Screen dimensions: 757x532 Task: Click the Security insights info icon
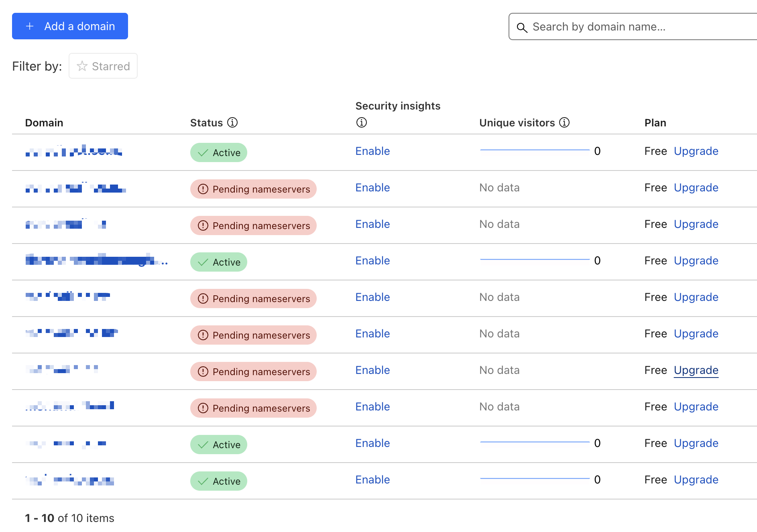(x=361, y=122)
